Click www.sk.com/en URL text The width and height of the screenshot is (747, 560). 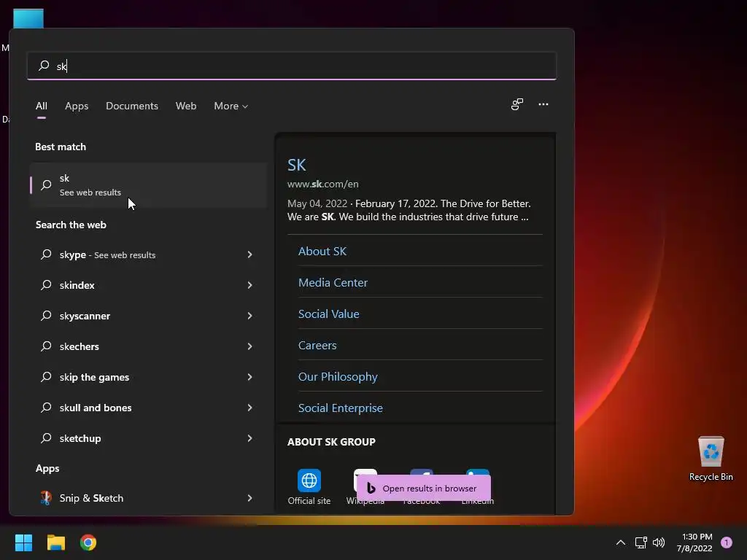click(x=323, y=184)
